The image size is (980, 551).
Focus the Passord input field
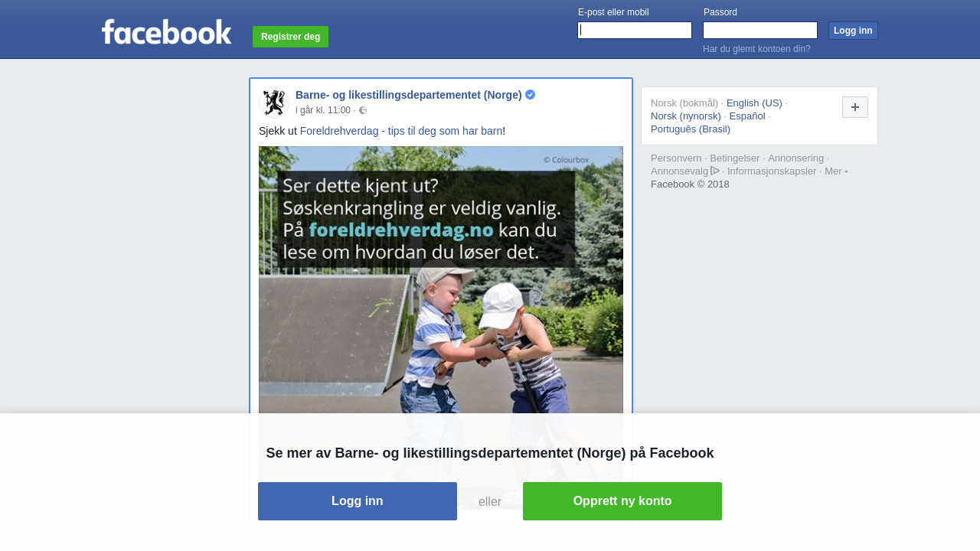tap(760, 30)
